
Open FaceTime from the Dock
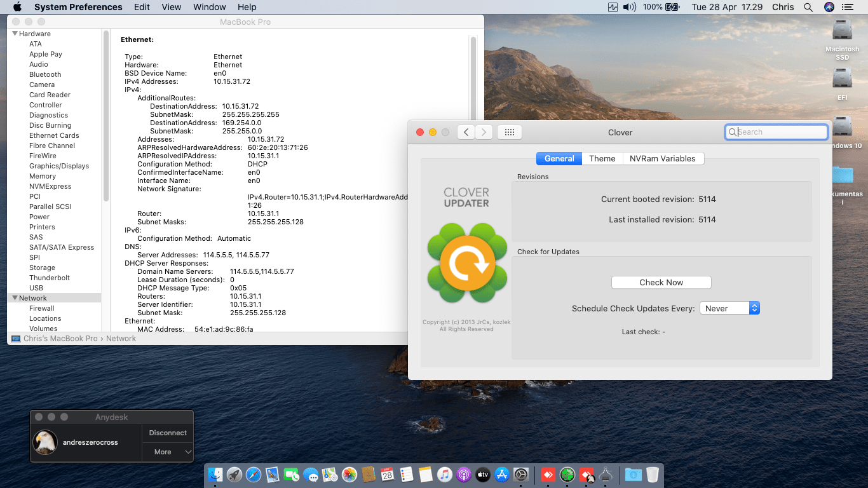292,474
